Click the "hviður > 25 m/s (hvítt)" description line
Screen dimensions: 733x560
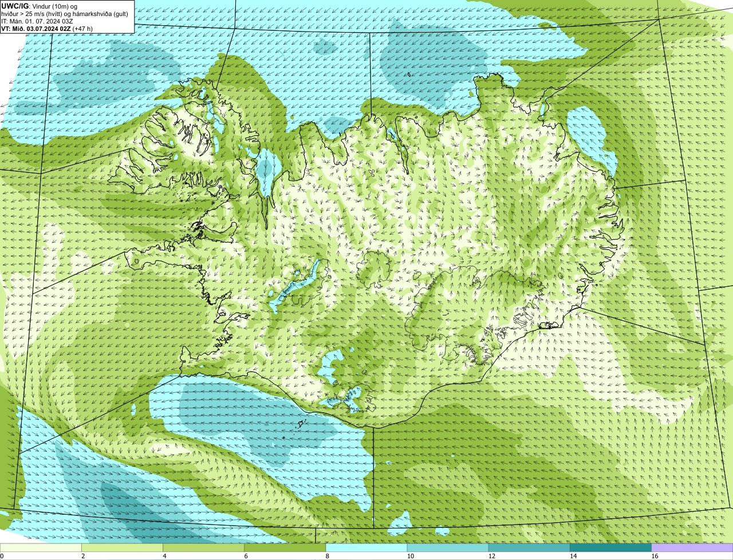[65, 13]
